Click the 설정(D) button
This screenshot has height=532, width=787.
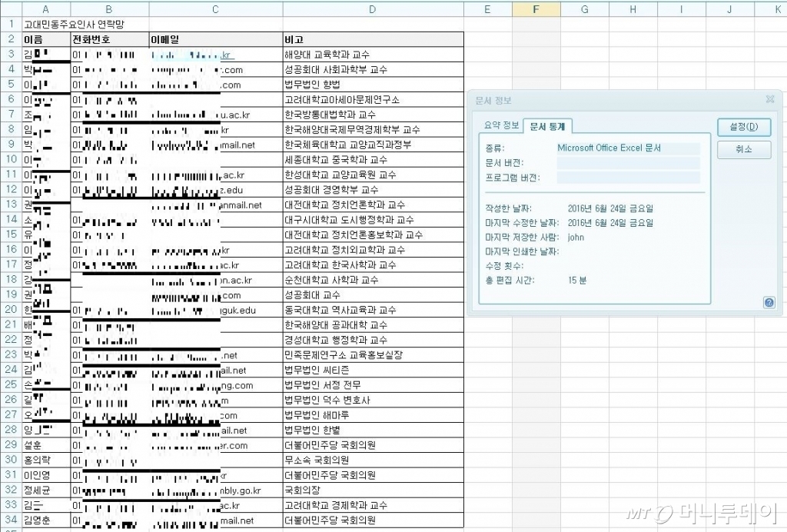[x=742, y=127]
